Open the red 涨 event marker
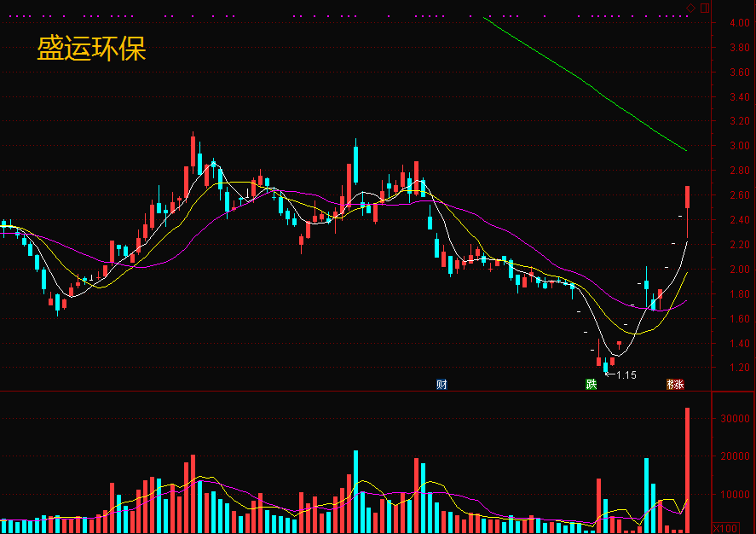Screen dimensions: 756x534 [x=678, y=385]
